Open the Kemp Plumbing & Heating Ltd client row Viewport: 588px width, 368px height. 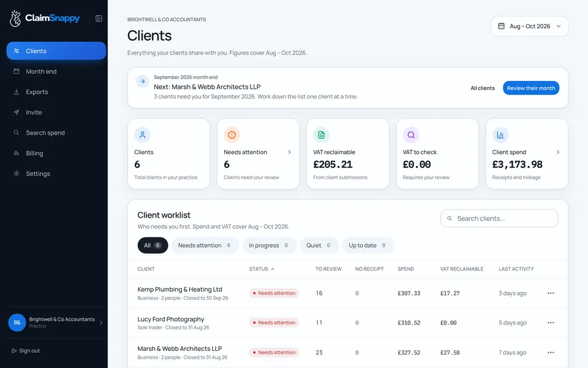click(x=348, y=293)
